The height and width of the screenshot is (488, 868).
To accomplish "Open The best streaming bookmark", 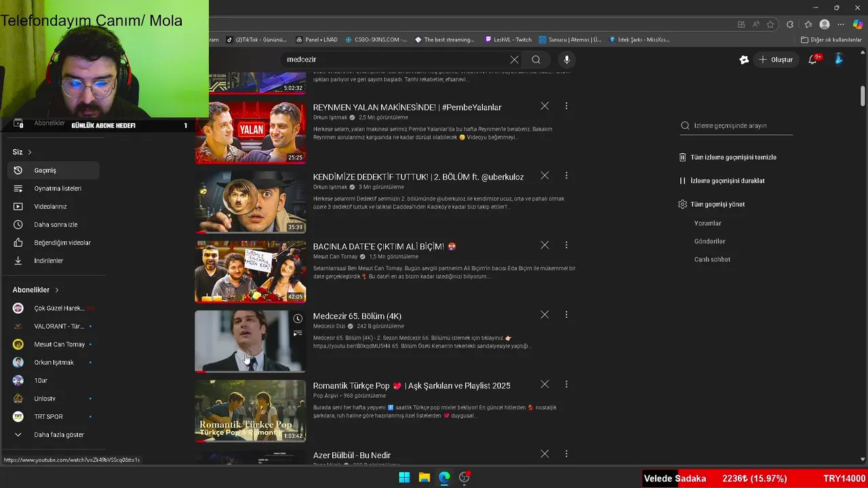I will 445,40.
